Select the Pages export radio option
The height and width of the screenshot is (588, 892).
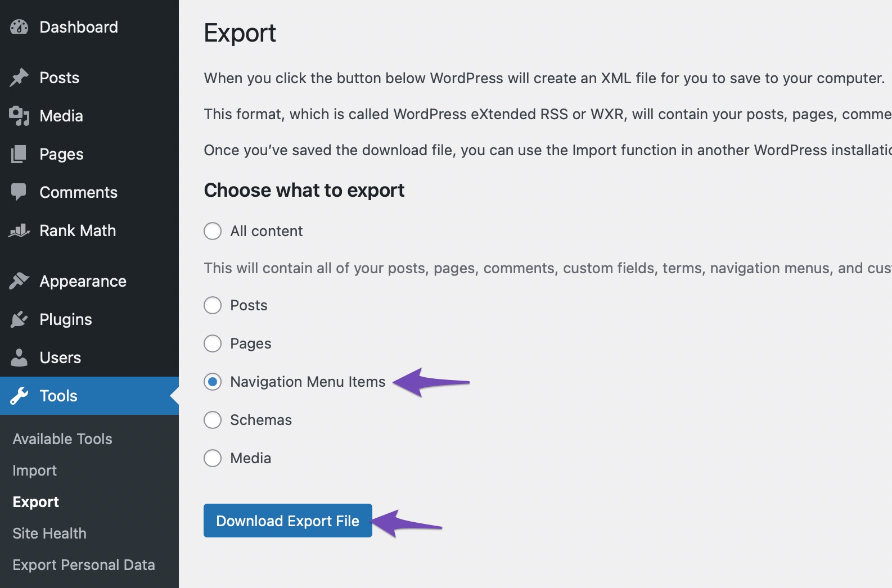(213, 343)
